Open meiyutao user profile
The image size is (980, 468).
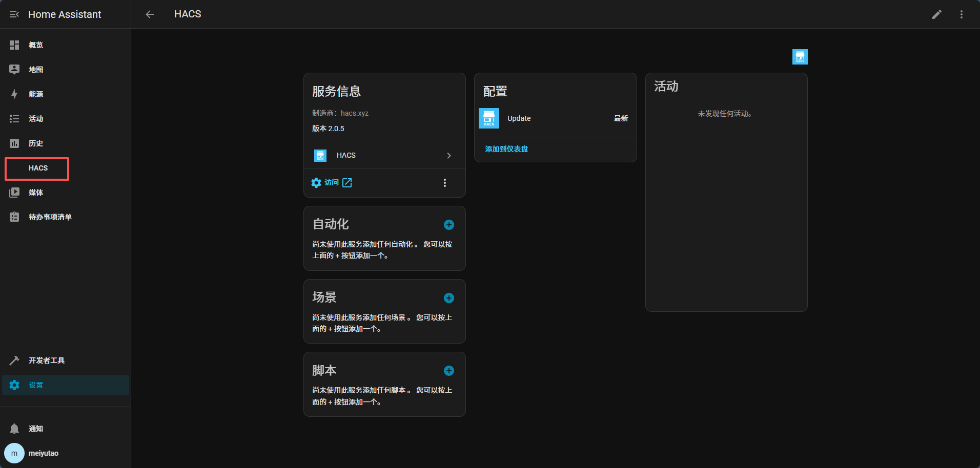tap(43, 453)
